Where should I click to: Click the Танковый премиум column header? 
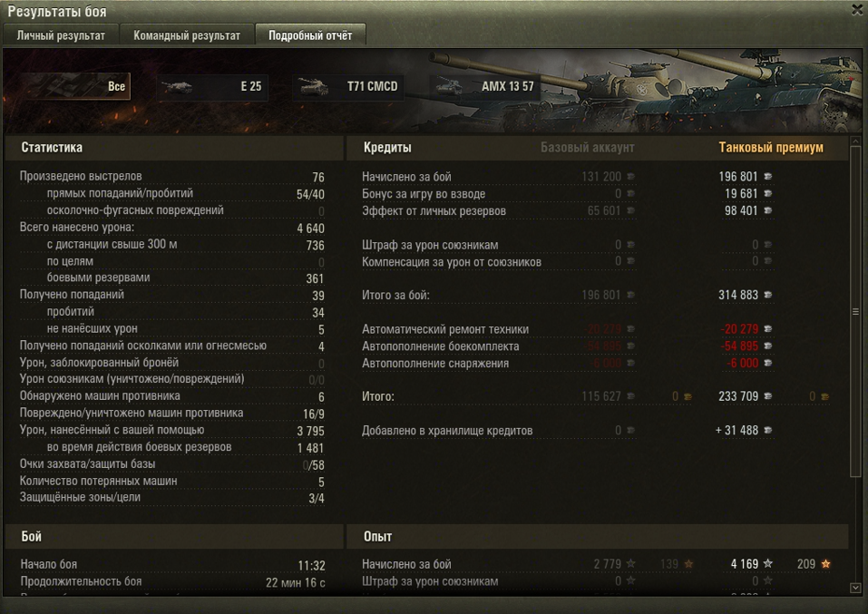click(771, 148)
